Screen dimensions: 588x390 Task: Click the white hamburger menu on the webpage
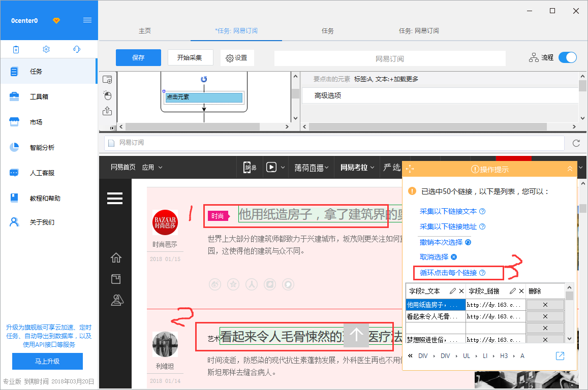[x=115, y=198]
